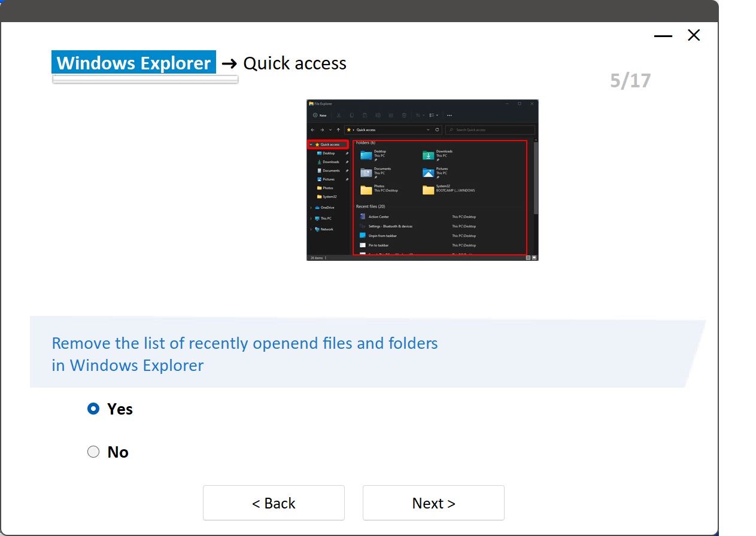Click the progress bar under the heading
Viewport: 756px width, 536px height.
pyautogui.click(x=145, y=80)
